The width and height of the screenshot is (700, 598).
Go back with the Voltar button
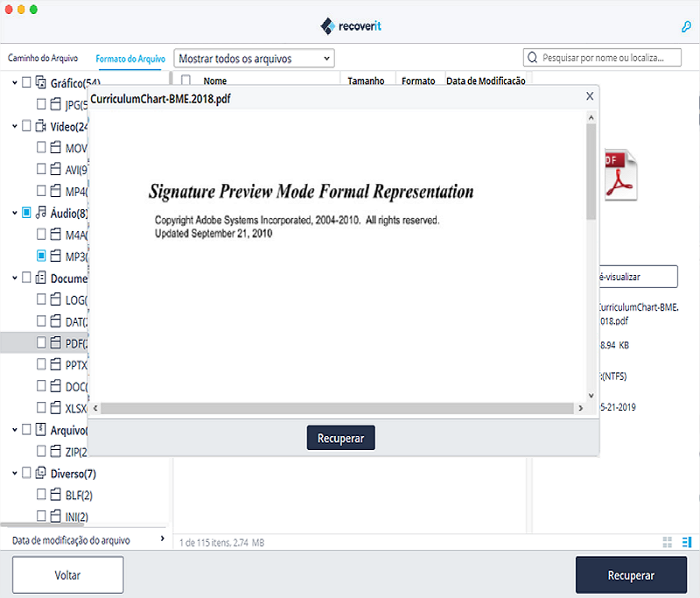point(67,574)
